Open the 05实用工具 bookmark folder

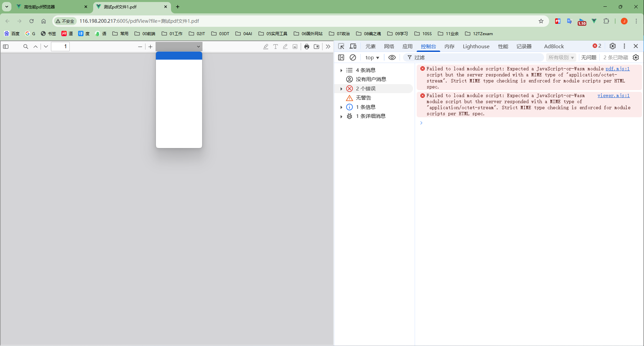coord(273,33)
